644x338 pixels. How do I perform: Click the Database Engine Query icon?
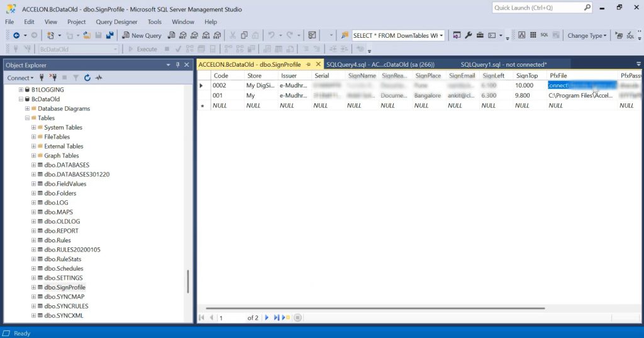pyautogui.click(x=171, y=35)
